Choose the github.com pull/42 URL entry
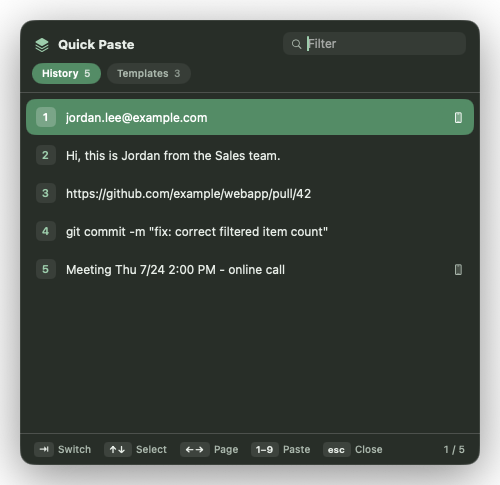Viewport: 500px width, 485px height. (250, 193)
